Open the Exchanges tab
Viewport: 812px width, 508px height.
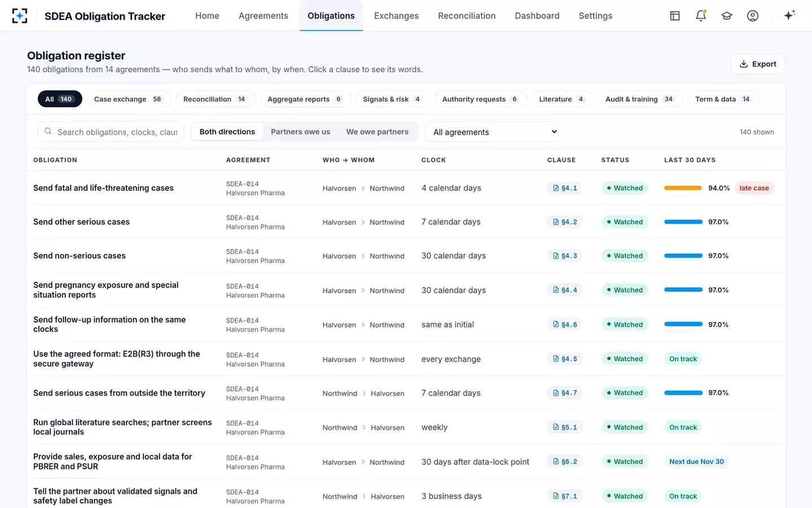(x=396, y=16)
